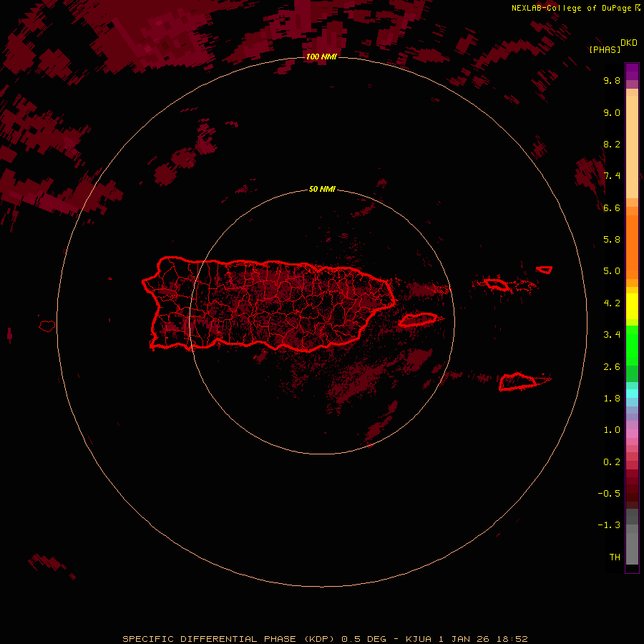
Task: Click the dark orange color bar segment
Action: (632, 246)
